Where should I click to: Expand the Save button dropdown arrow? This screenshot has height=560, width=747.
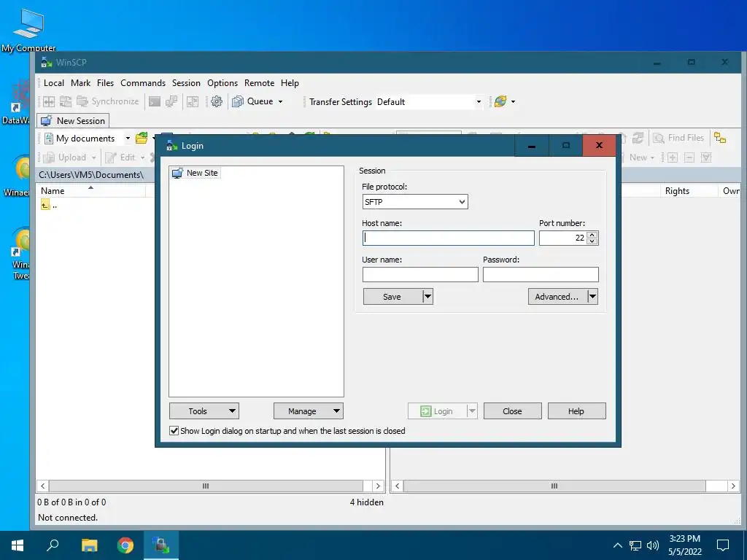click(x=427, y=297)
